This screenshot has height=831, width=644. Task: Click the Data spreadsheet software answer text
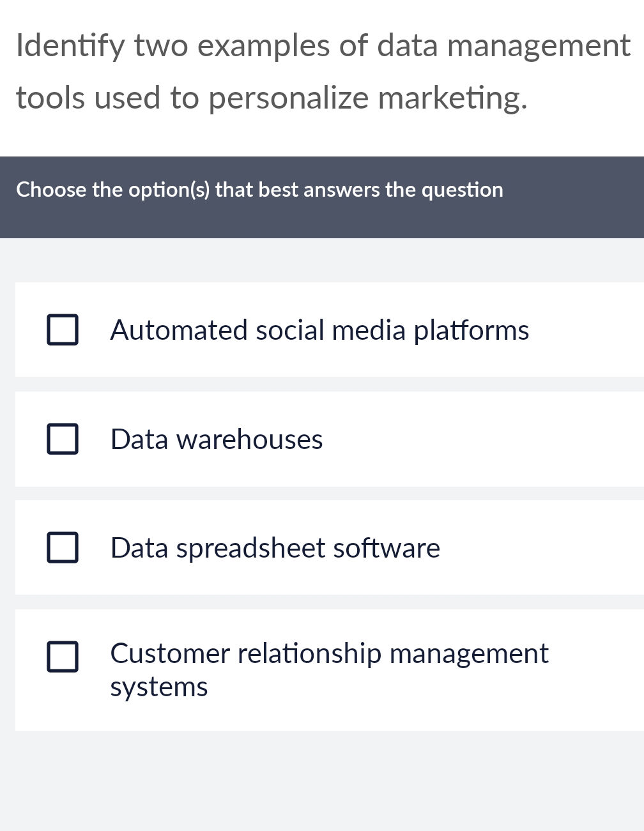[x=275, y=547]
